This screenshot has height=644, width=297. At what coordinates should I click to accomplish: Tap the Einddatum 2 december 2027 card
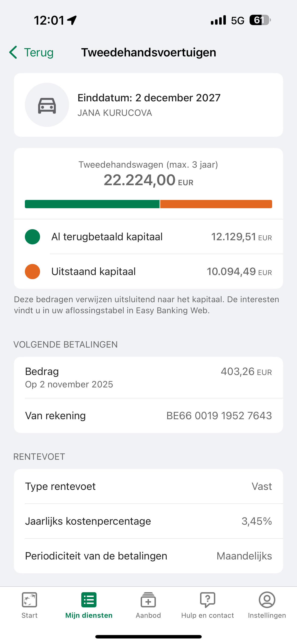click(x=148, y=105)
